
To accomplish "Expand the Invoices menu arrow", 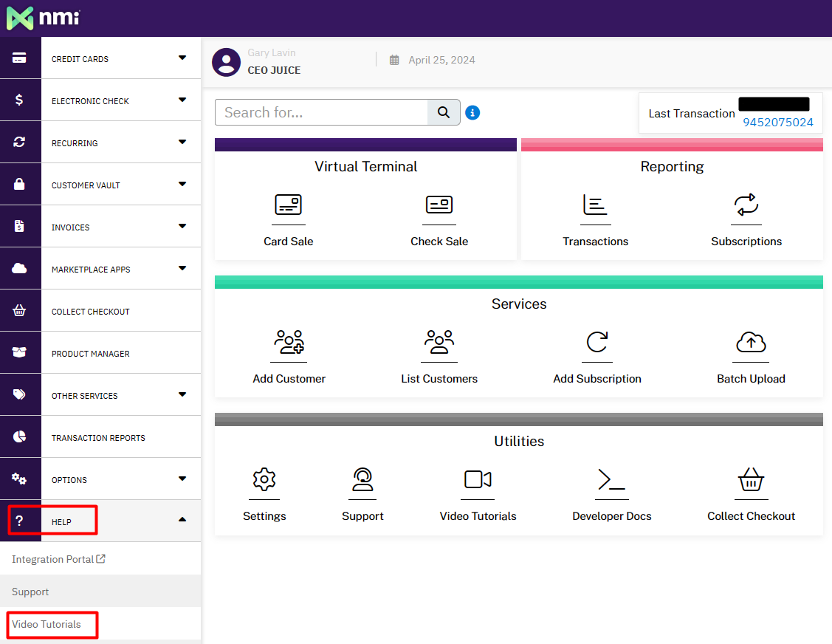I will [182, 226].
